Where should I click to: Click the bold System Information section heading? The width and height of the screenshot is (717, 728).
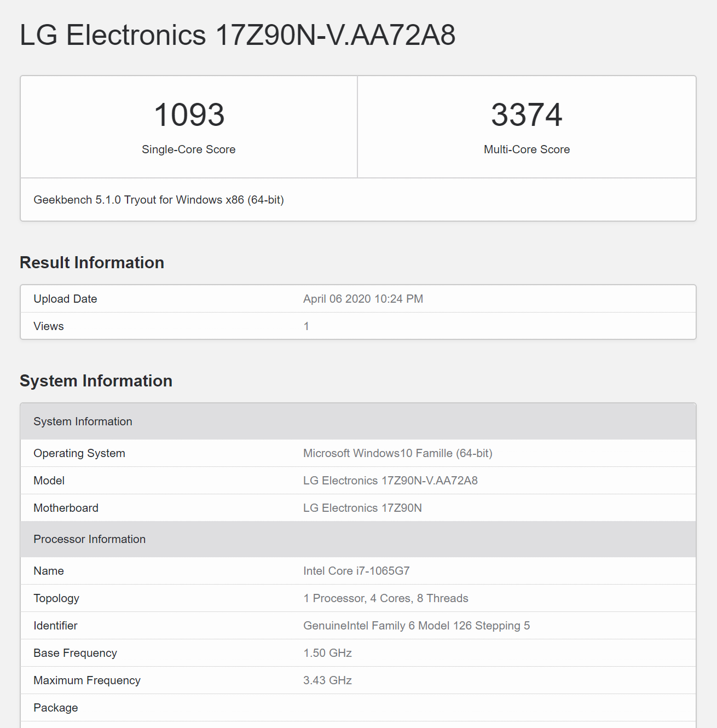(x=96, y=381)
